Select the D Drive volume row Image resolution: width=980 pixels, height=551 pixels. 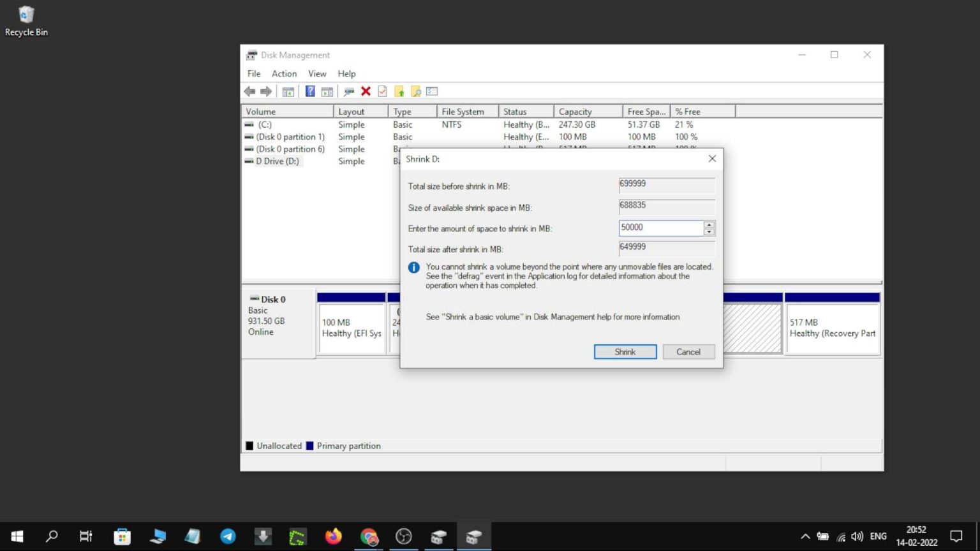pyautogui.click(x=276, y=161)
